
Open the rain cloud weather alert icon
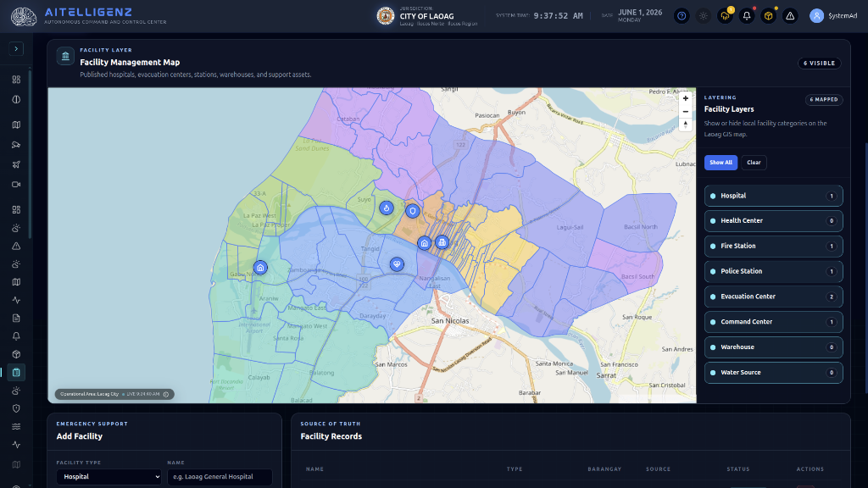click(725, 16)
